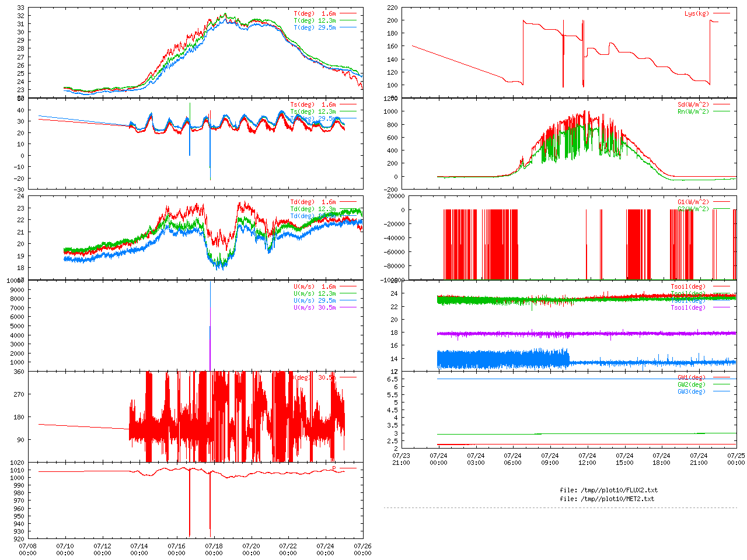Viewport: 747px width, 560px height.
Task: Click the "220" tick on the Lys plot
Action: click(392, 8)
